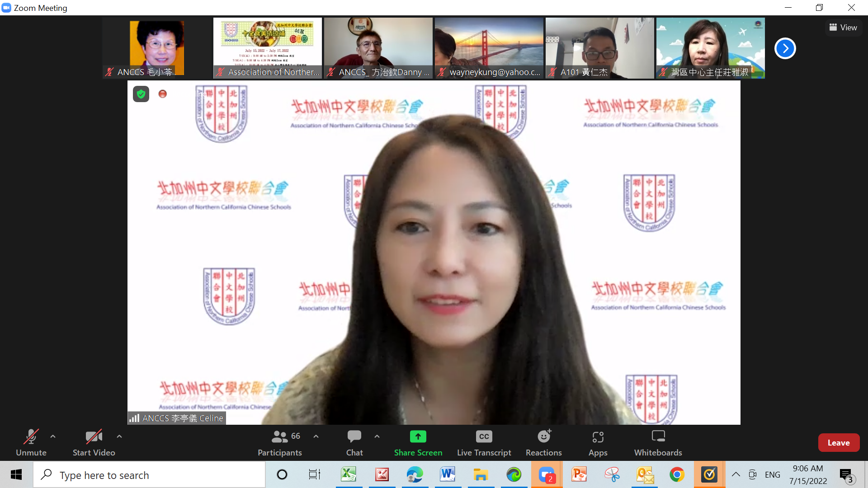This screenshot has width=868, height=488.
Task: Leave the meeting
Action: 839,443
